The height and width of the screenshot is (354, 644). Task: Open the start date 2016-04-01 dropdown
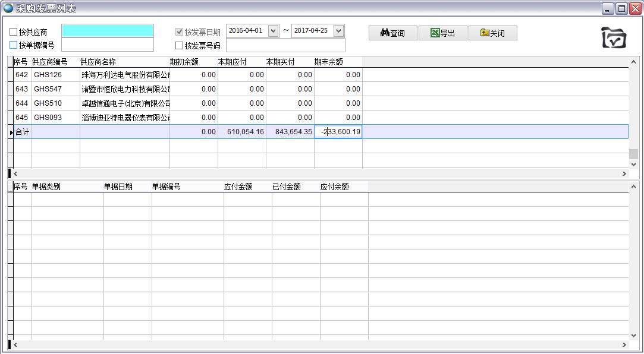point(273,31)
